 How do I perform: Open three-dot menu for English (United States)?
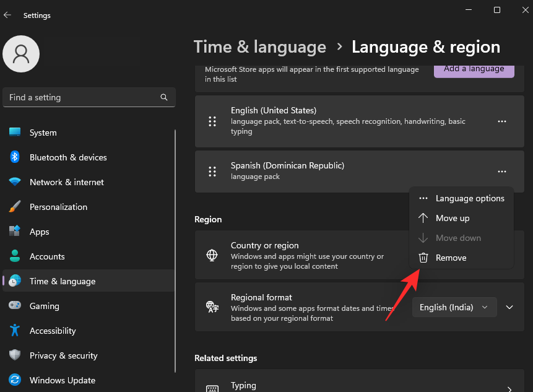coord(501,121)
